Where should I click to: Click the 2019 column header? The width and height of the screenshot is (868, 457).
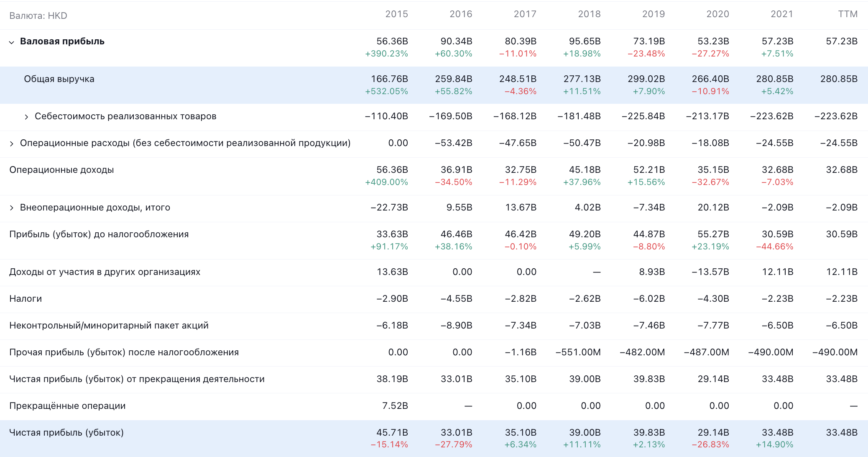pos(654,14)
